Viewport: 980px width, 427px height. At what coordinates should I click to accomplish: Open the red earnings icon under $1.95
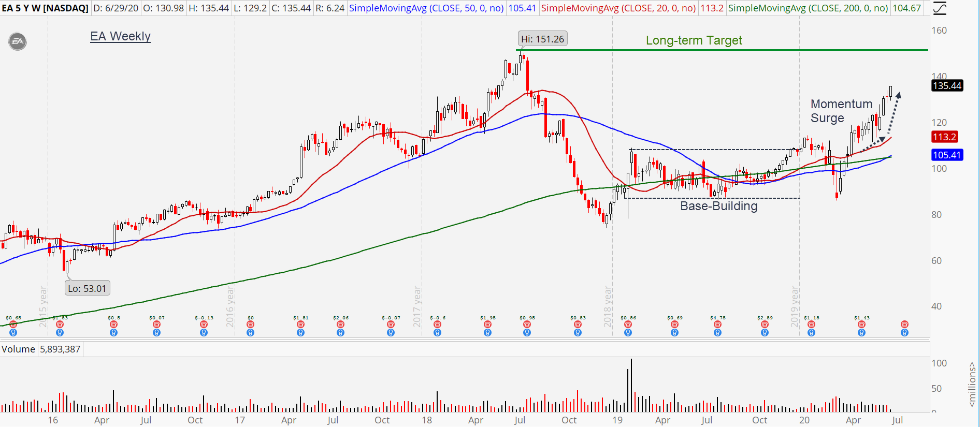coord(487,325)
